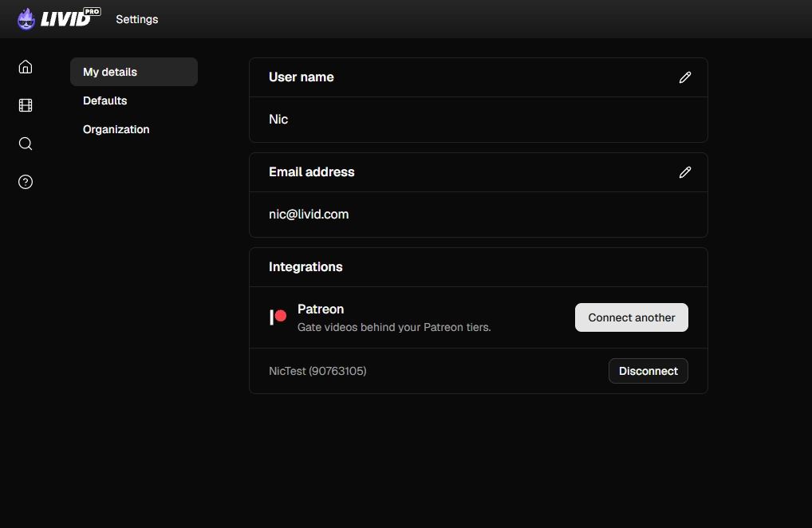Click the user name value Nic

[x=278, y=119]
